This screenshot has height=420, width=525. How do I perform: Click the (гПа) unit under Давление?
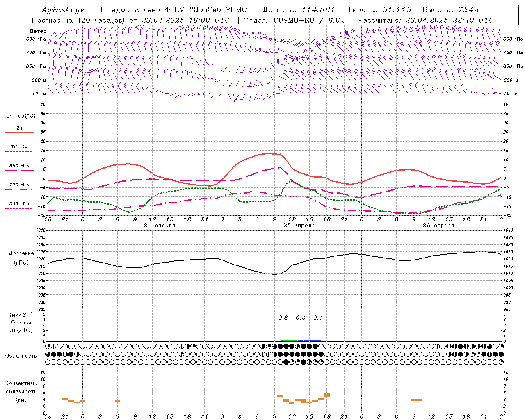coord(21,262)
